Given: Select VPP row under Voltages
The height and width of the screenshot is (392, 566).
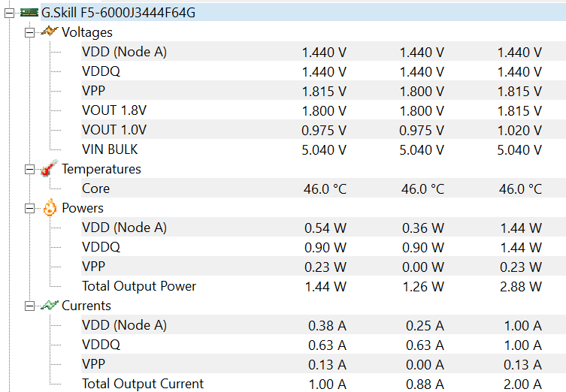Looking at the screenshot, I should [323, 91].
